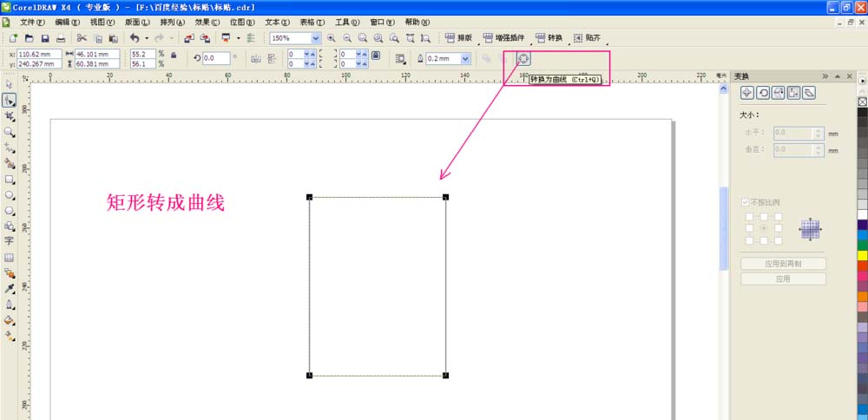Open the 文件(F) menu

click(32, 23)
